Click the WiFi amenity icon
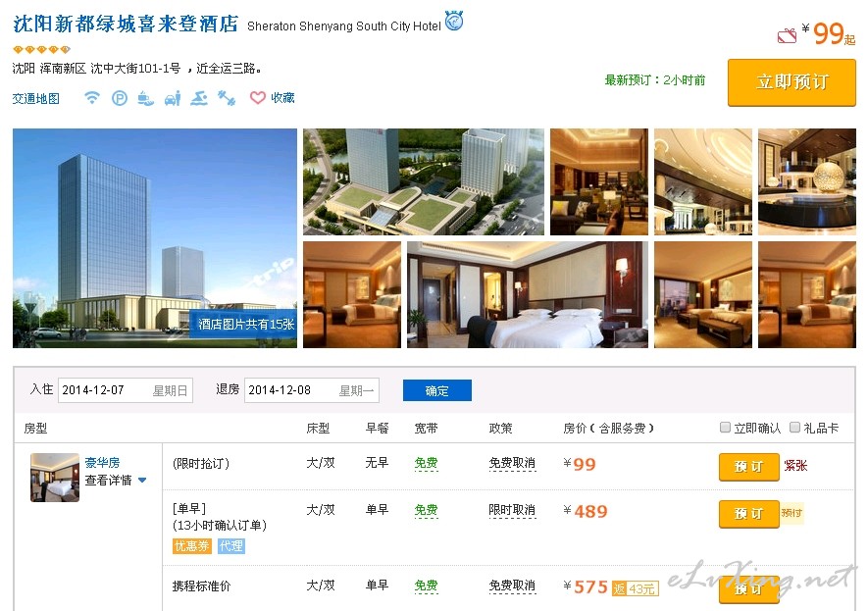This screenshot has width=868, height=611. pyautogui.click(x=92, y=98)
